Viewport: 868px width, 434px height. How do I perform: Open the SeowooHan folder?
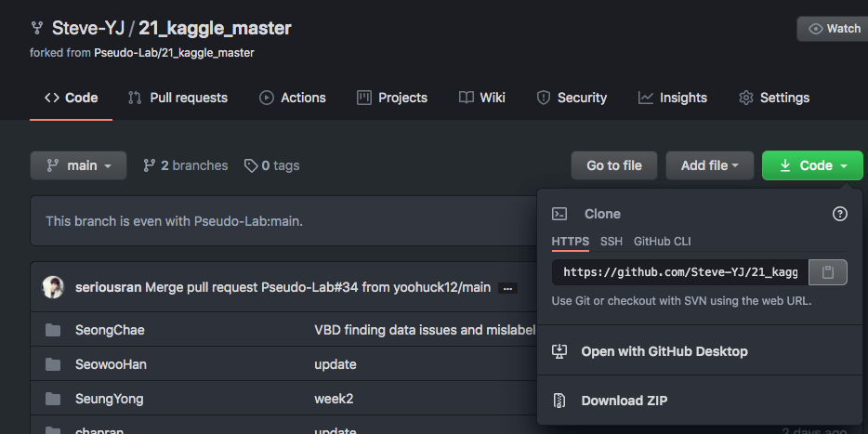pos(111,365)
